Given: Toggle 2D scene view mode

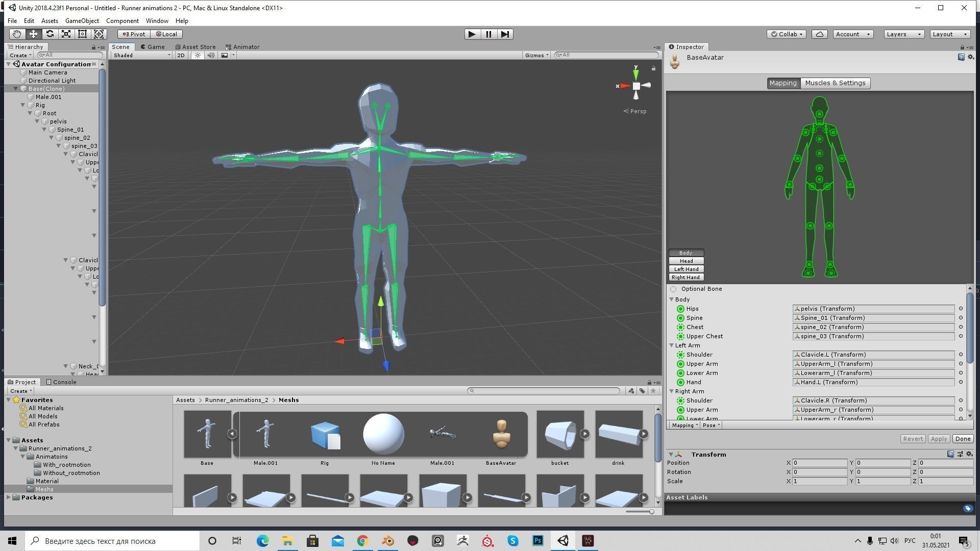Looking at the screenshot, I should coord(181,55).
